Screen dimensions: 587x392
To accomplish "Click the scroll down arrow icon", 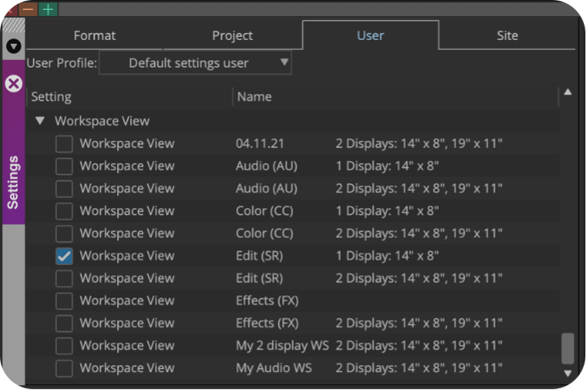I will click(568, 374).
